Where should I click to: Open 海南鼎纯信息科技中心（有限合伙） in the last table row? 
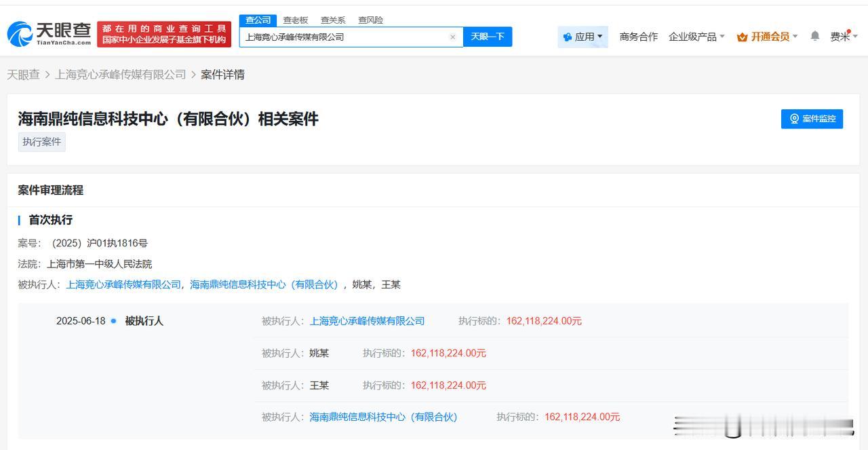pos(383,417)
